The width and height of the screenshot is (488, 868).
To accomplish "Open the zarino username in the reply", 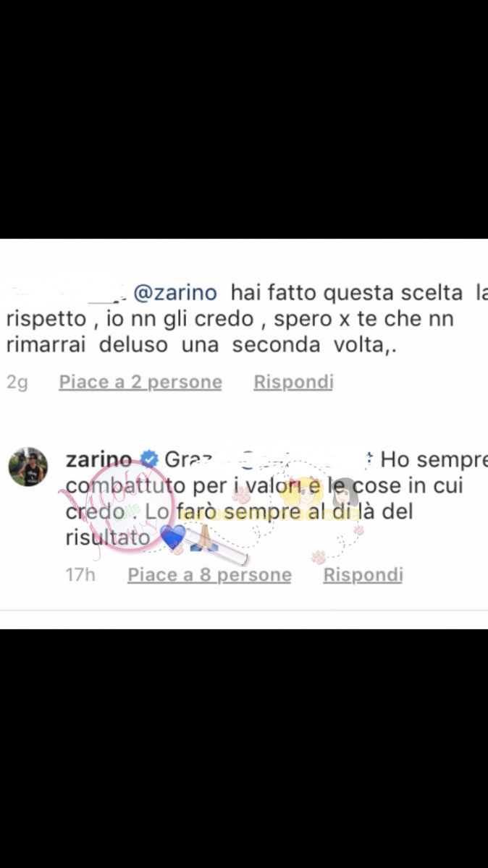I will click(x=99, y=459).
